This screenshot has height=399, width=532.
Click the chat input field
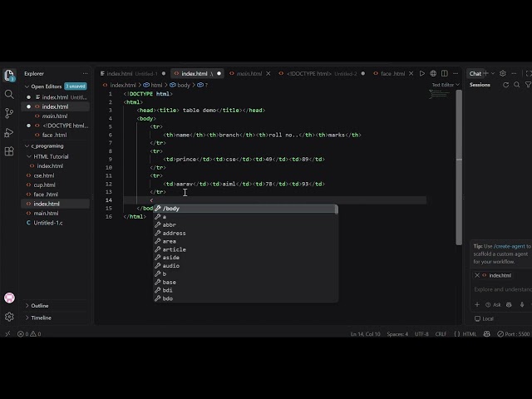(x=502, y=289)
